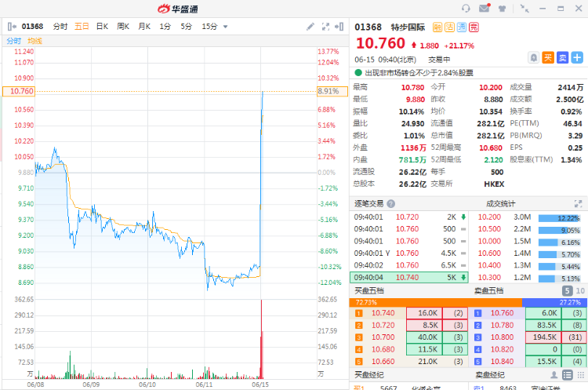Click the 华盛通 logo
The width and height of the screenshot is (588, 390).
coord(178,9)
